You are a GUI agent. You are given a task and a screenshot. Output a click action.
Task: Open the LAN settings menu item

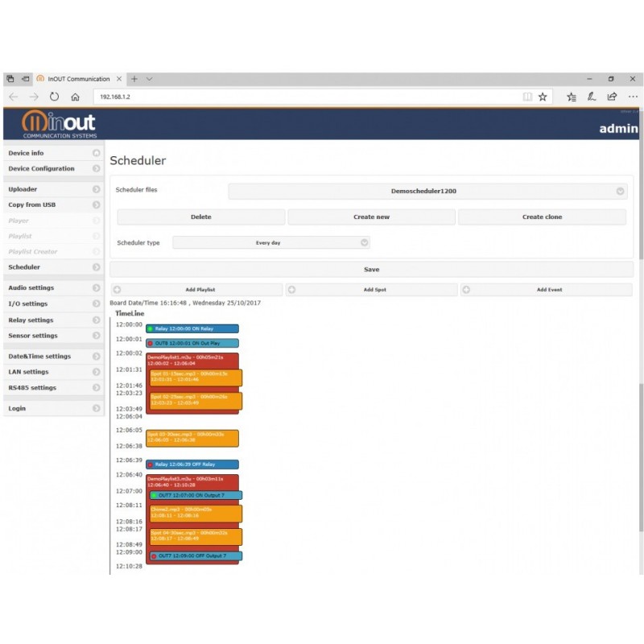point(53,372)
